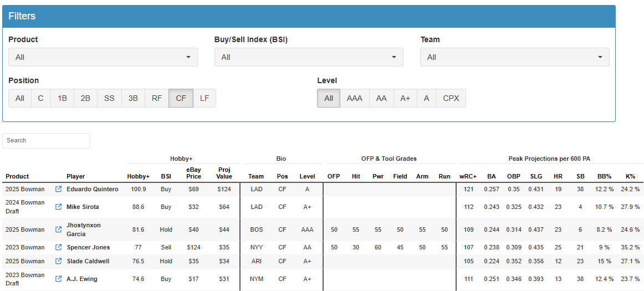The width and height of the screenshot is (644, 291).
Task: Click player name Slade Caldwell
Action: [x=88, y=261]
